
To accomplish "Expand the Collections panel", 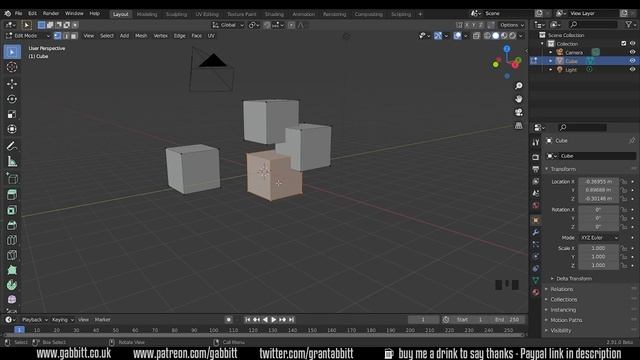I will pos(563,300).
